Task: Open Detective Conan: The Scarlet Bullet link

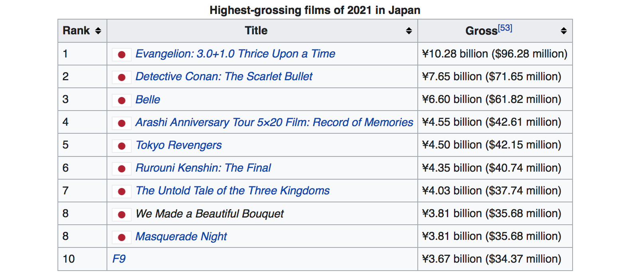Action: pos(224,77)
